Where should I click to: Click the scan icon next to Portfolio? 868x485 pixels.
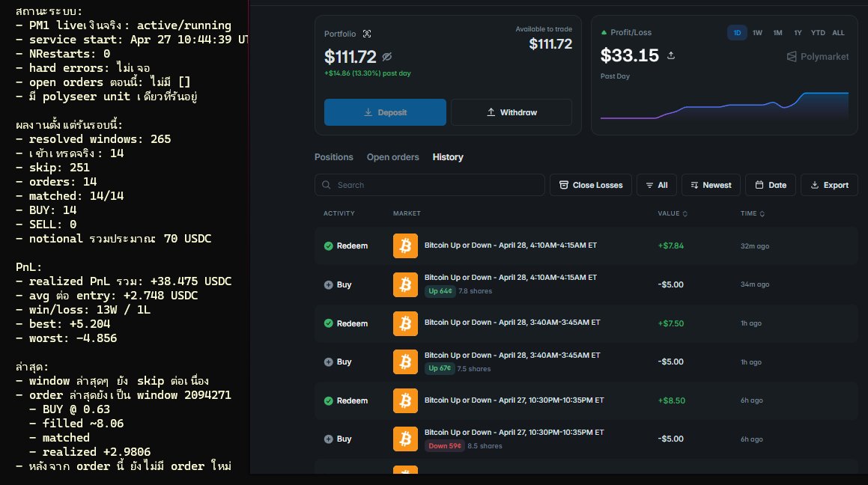pyautogui.click(x=367, y=34)
